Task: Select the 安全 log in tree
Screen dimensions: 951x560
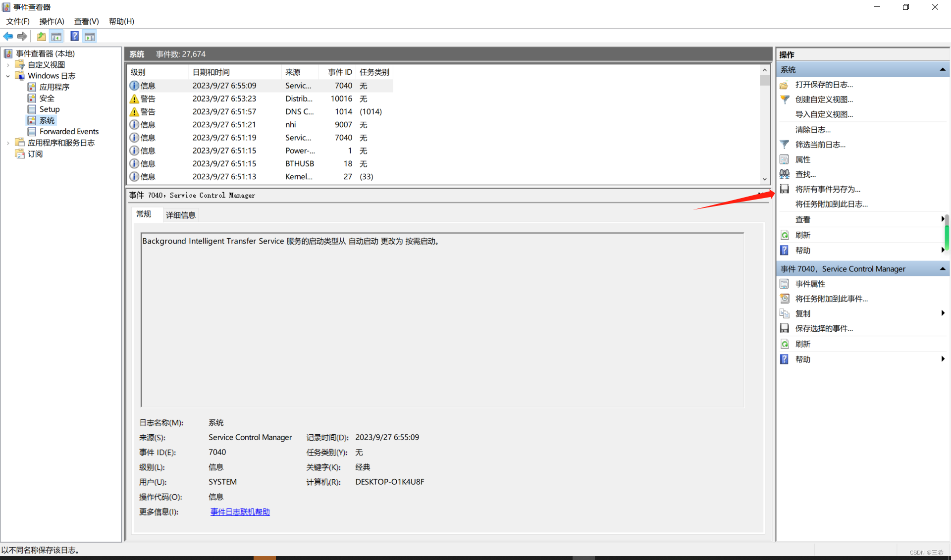Action: point(47,98)
